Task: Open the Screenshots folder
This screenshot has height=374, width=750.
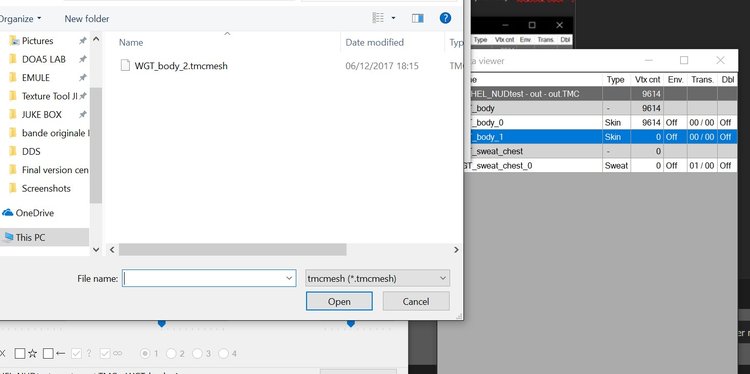Action: tap(46, 188)
